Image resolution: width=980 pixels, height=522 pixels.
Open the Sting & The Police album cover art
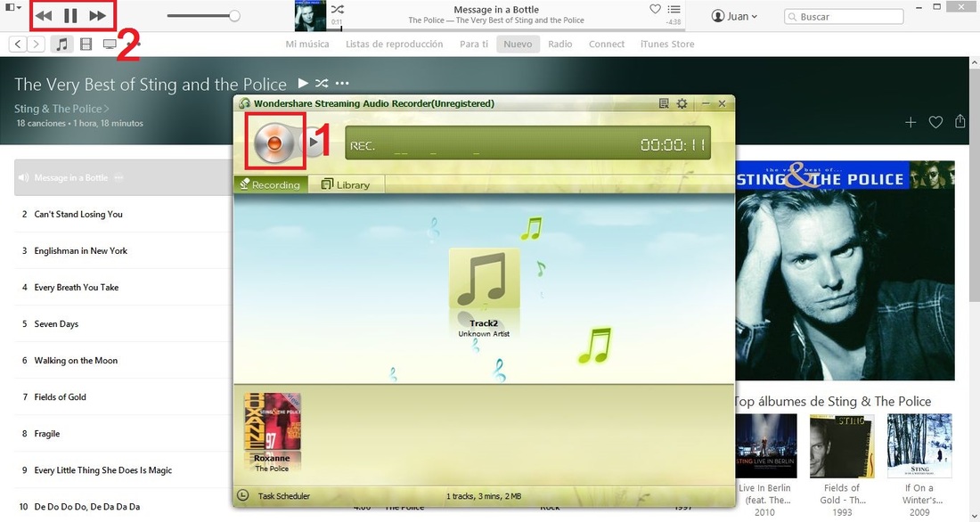coord(845,270)
